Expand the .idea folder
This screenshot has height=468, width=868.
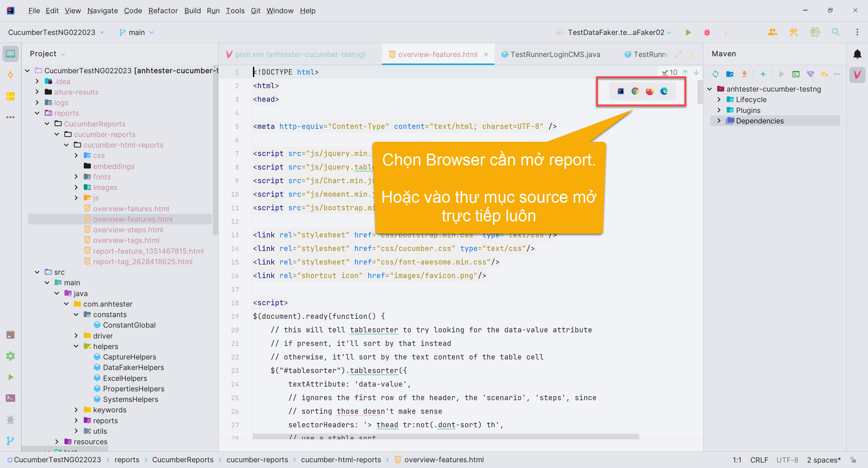pos(37,81)
